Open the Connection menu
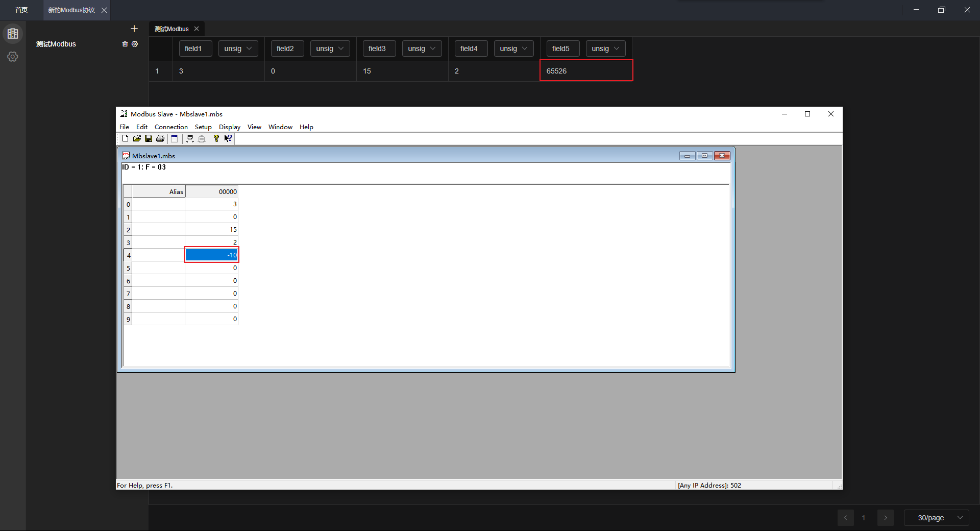The height and width of the screenshot is (531, 980). (171, 127)
